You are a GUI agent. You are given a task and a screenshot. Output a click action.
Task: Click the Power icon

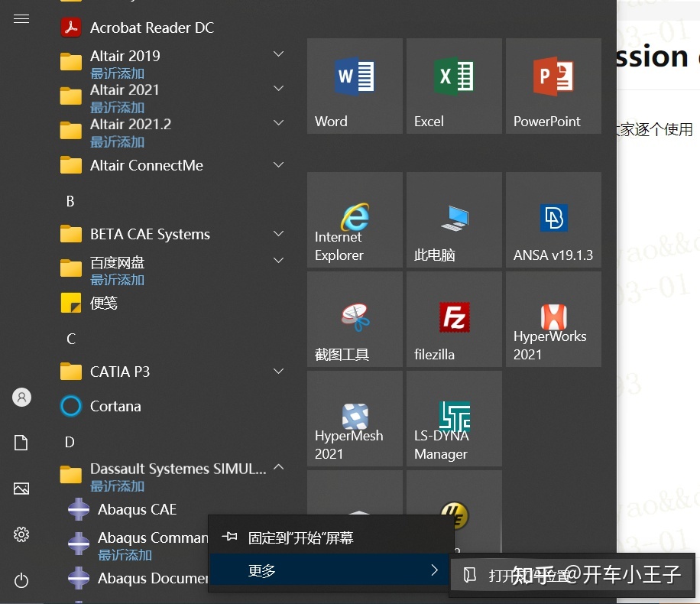(21, 581)
